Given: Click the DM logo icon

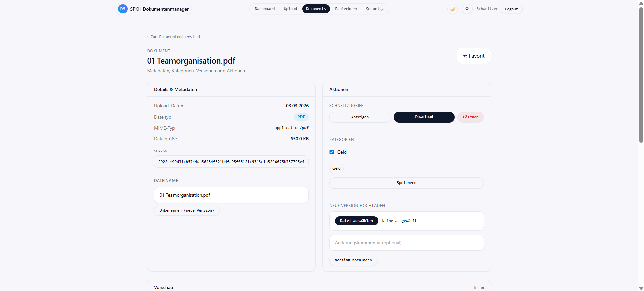Looking at the screenshot, I should (x=122, y=9).
